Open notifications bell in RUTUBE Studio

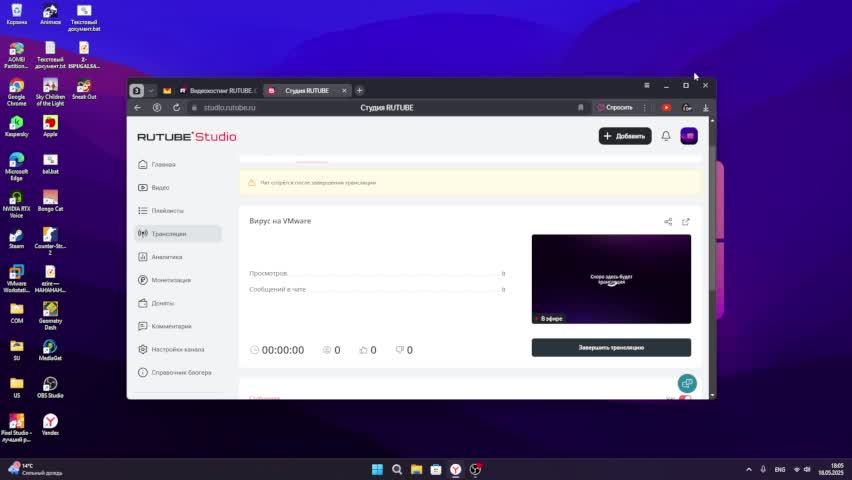tap(666, 136)
